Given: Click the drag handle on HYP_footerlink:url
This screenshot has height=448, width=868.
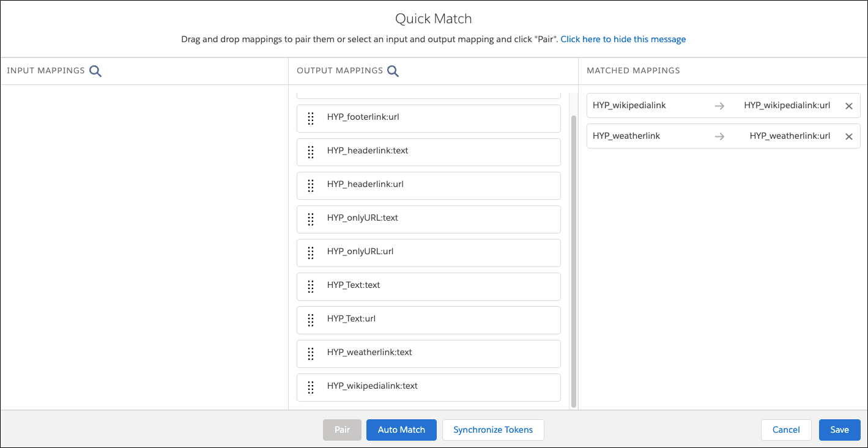Looking at the screenshot, I should 311,118.
